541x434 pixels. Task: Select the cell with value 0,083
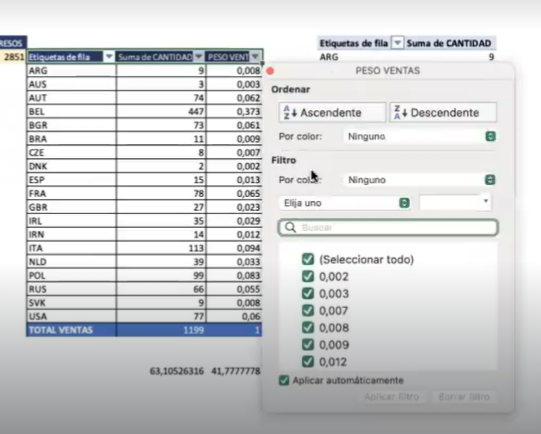(234, 275)
